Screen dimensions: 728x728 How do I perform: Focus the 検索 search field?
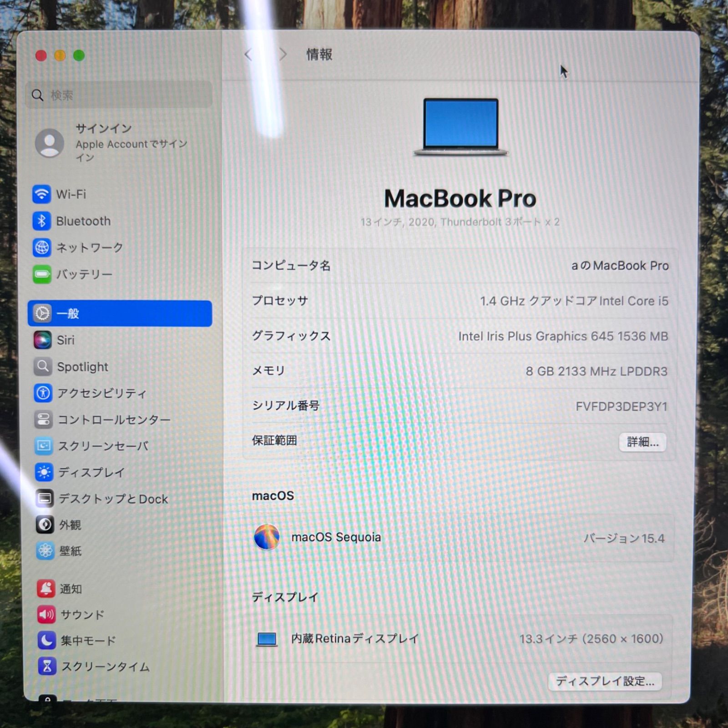[119, 95]
